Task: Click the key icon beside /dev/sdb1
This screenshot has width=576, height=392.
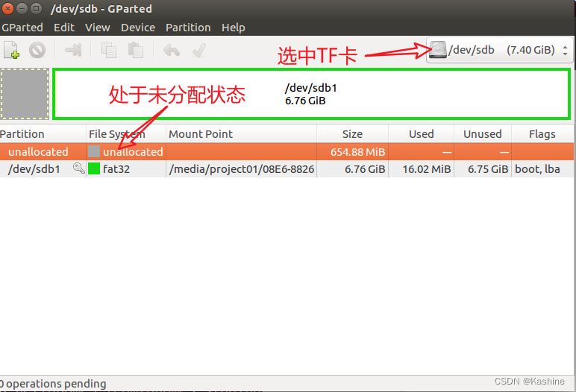Action: tap(78, 169)
